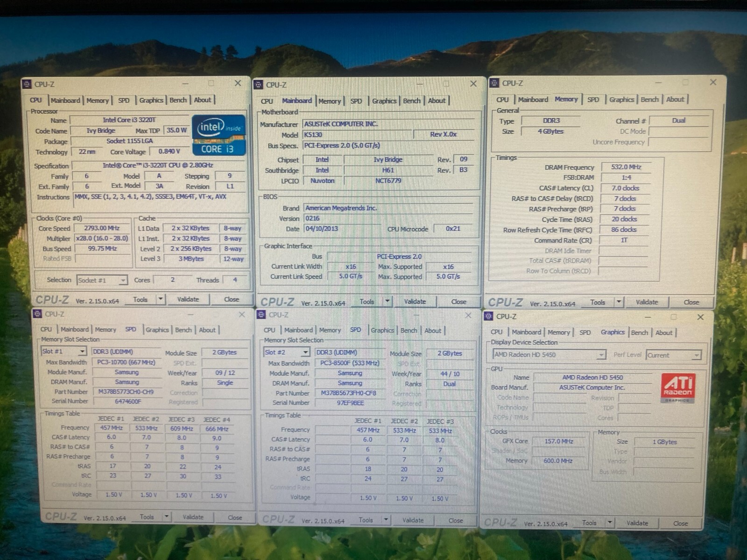Click the JEDEC #4 frequency 666 MHz cell

(x=217, y=429)
